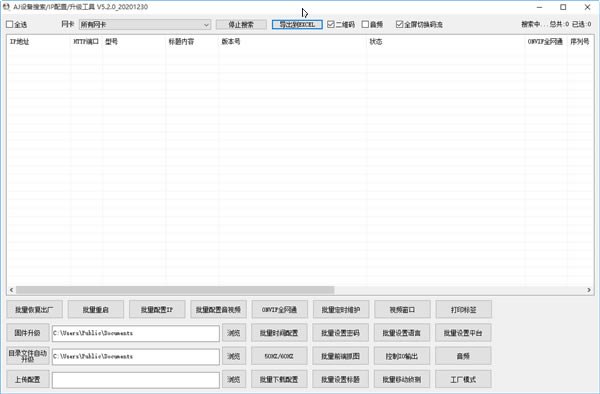Image resolution: width=600 pixels, height=394 pixels.
Task: Minimize the AJ device search window
Action: point(540,7)
